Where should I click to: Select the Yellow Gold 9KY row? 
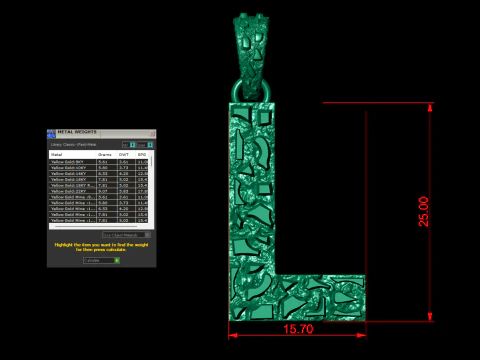point(99,162)
